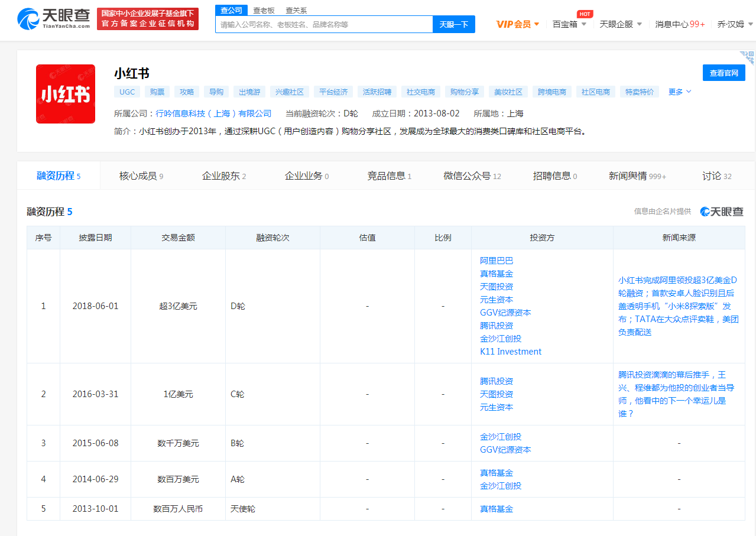
Task: Choose the 出境游 tag
Action: point(249,92)
